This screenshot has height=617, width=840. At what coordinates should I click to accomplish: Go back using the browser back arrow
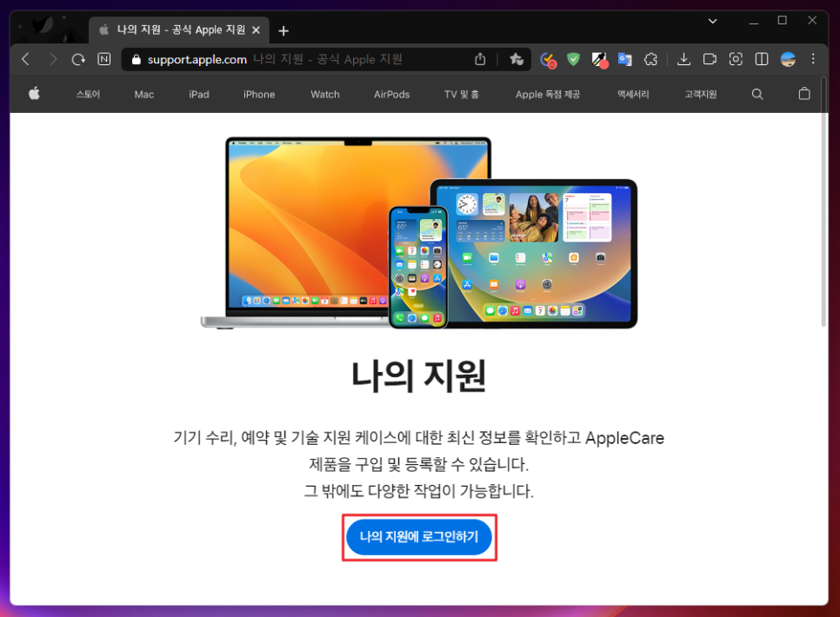(25, 59)
